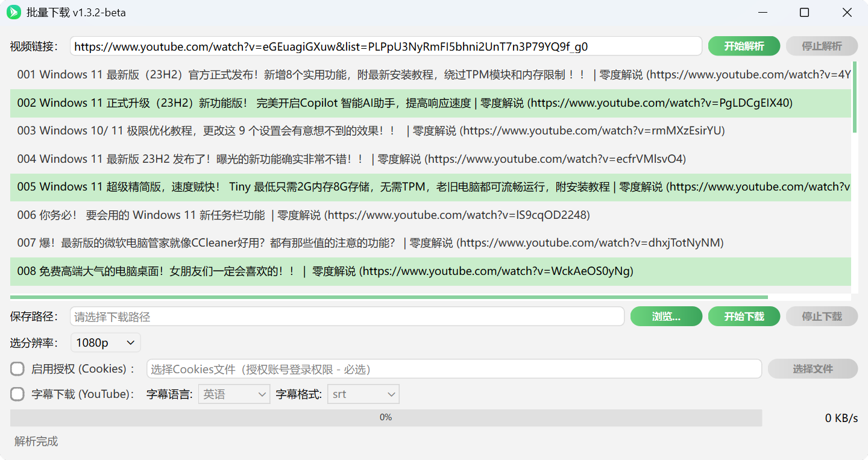Select video 001 Windows 11 最新版（23H2）官方正式发布

pyautogui.click(x=430, y=75)
